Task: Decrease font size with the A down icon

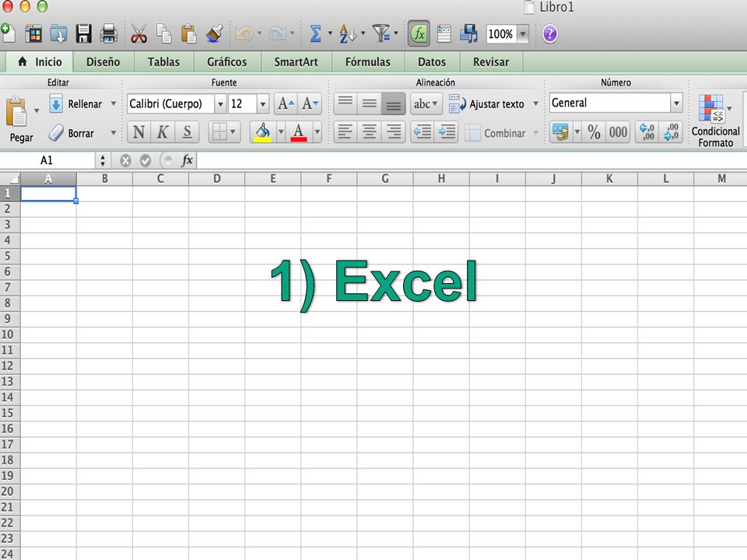Action: tap(310, 103)
